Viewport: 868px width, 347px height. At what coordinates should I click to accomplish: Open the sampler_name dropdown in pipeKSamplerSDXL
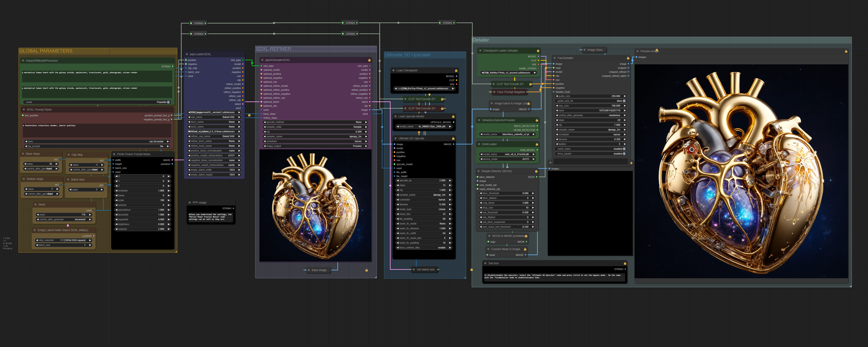tap(315, 137)
